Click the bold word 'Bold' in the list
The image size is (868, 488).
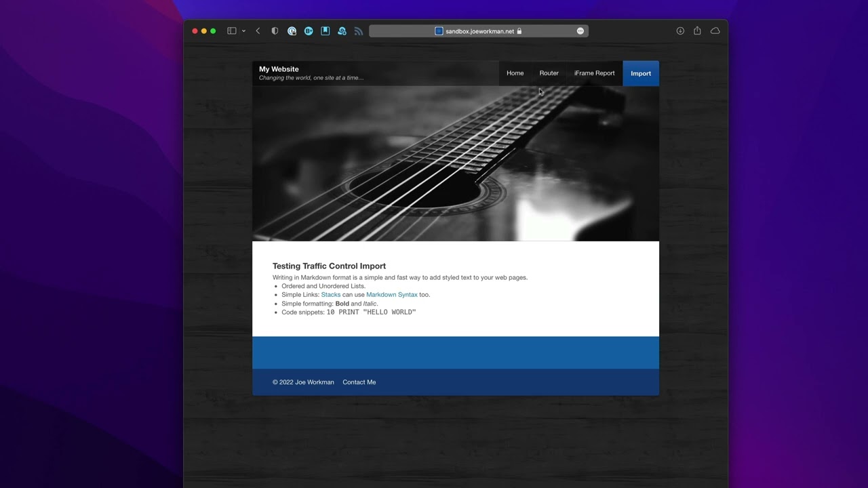(x=342, y=304)
